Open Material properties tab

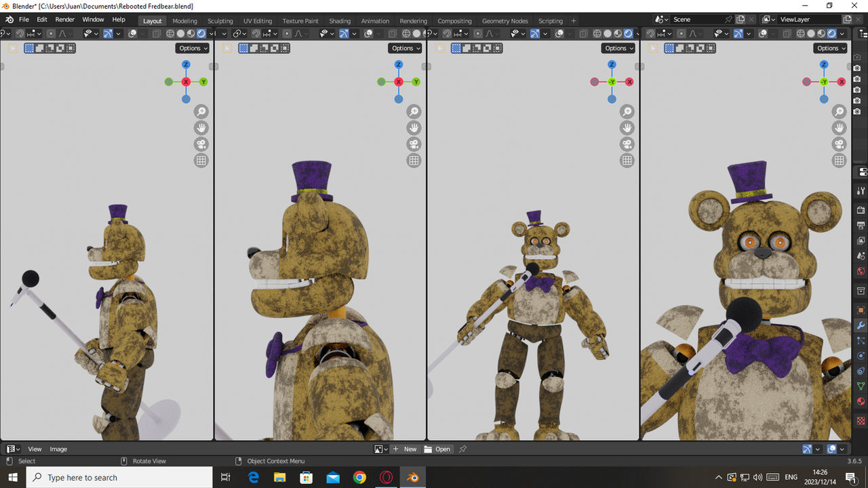[x=861, y=401]
